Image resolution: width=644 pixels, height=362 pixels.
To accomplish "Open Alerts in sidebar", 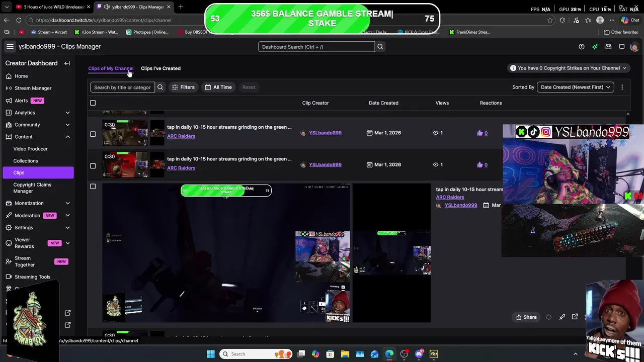I will tap(21, 101).
